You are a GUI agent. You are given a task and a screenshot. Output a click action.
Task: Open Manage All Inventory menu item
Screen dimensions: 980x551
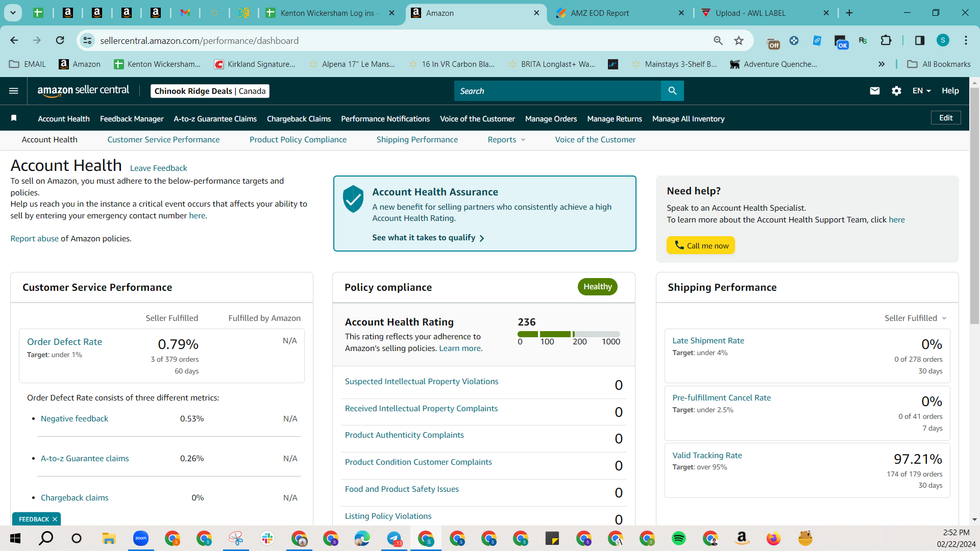click(x=688, y=119)
